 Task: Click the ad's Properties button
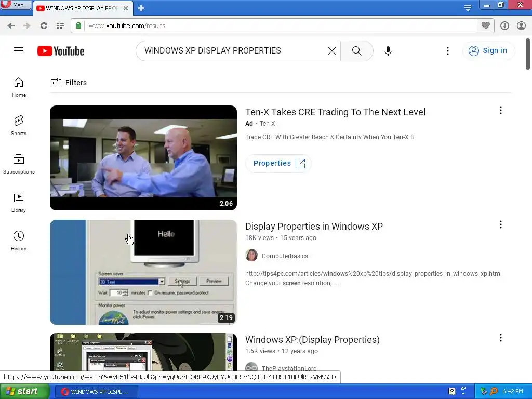tap(278, 164)
